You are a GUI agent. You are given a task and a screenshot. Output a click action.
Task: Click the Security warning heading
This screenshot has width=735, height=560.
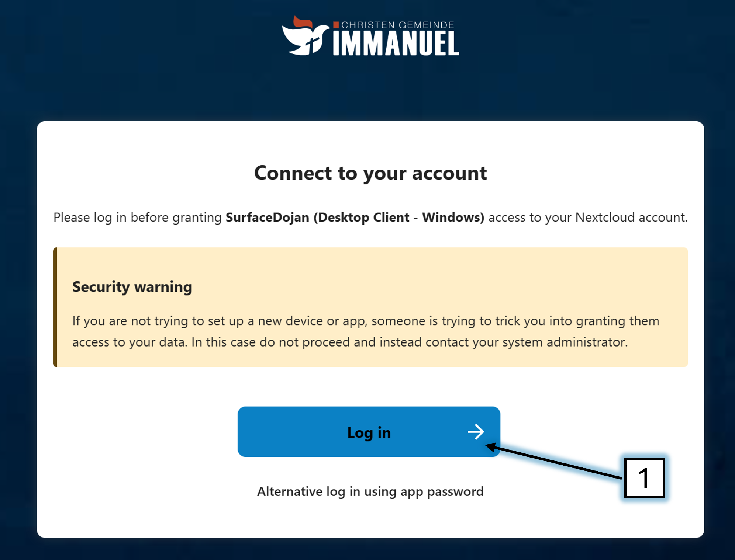132,287
